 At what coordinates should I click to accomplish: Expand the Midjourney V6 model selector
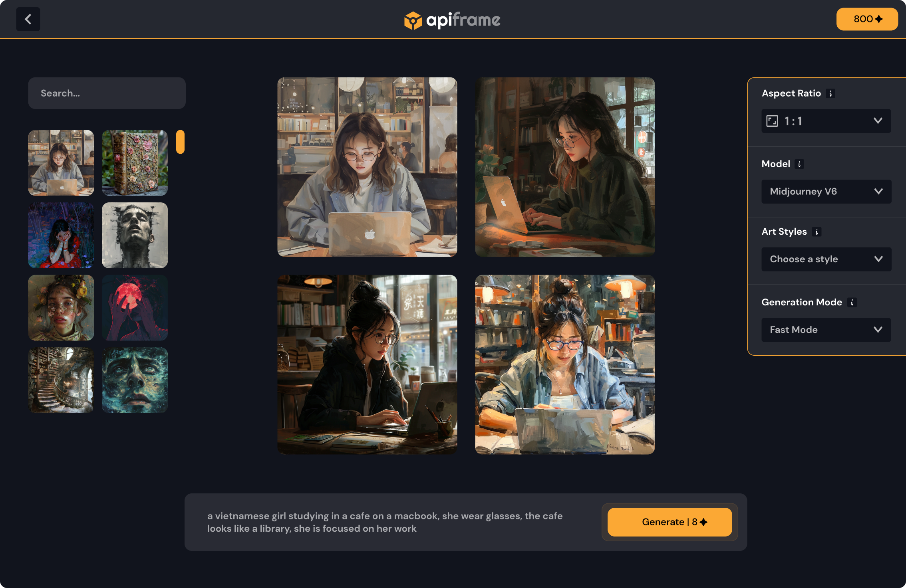point(826,191)
